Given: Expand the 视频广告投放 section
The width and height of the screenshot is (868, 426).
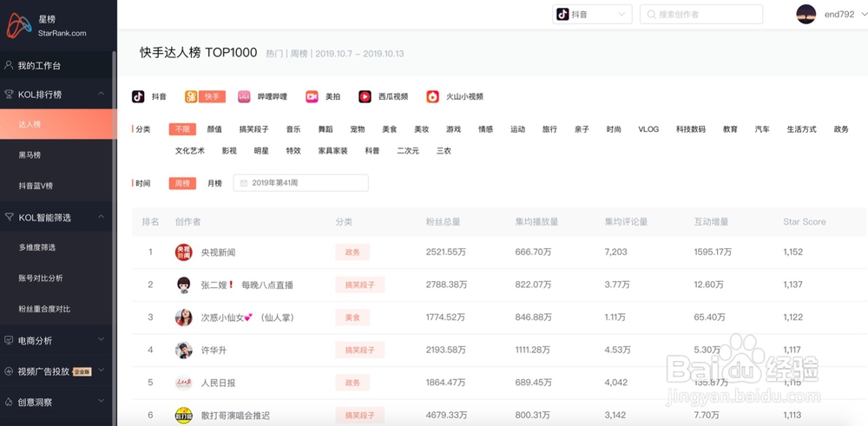Looking at the screenshot, I should click(102, 370).
